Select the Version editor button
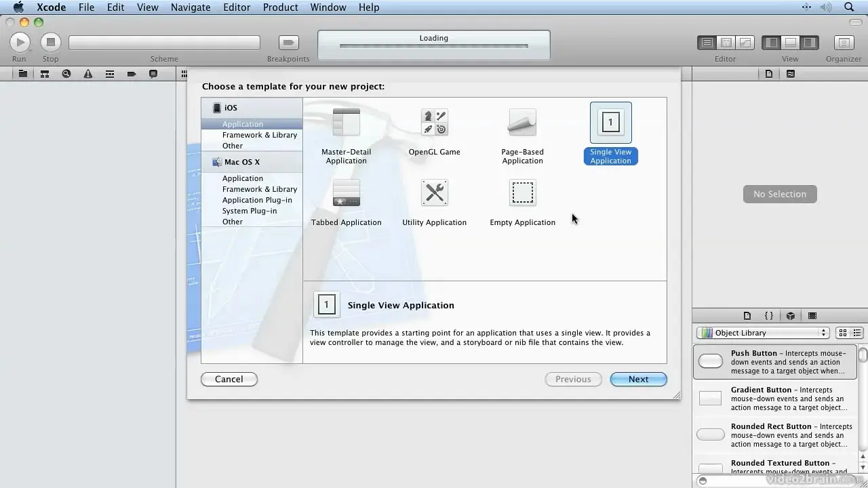This screenshot has width=868, height=488. 745,42
